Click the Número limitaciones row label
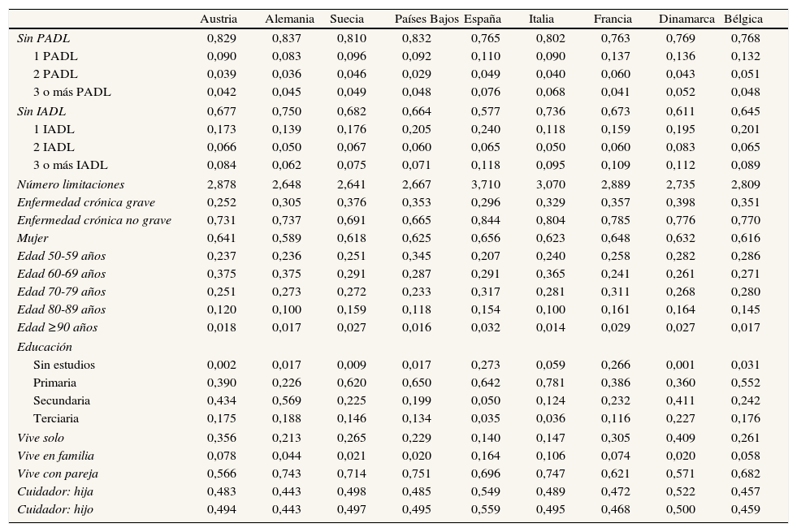 pyautogui.click(x=71, y=184)
